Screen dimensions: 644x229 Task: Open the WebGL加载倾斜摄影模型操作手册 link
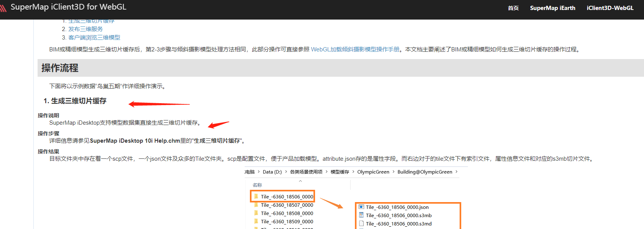tap(355, 49)
